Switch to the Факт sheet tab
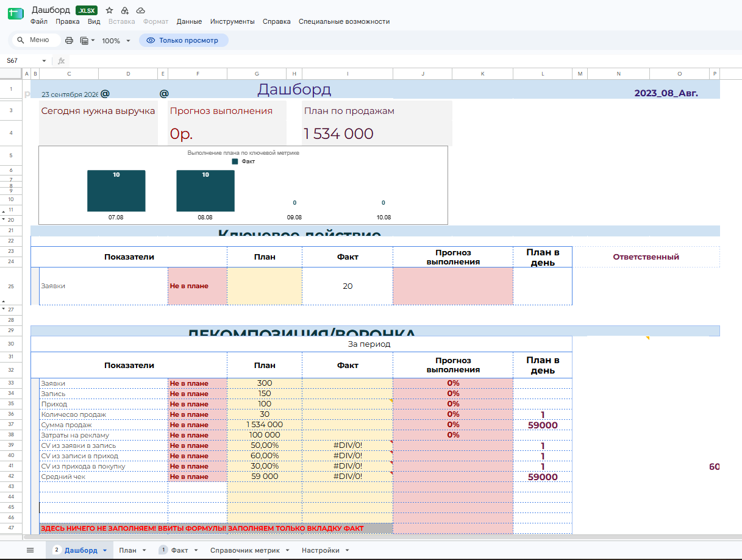 [x=179, y=550]
